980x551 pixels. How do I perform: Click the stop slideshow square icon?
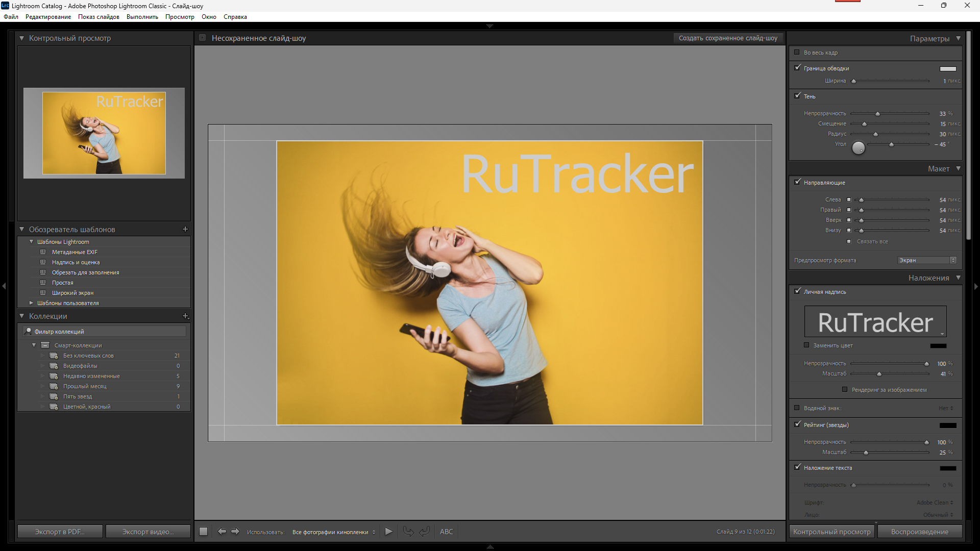(203, 532)
